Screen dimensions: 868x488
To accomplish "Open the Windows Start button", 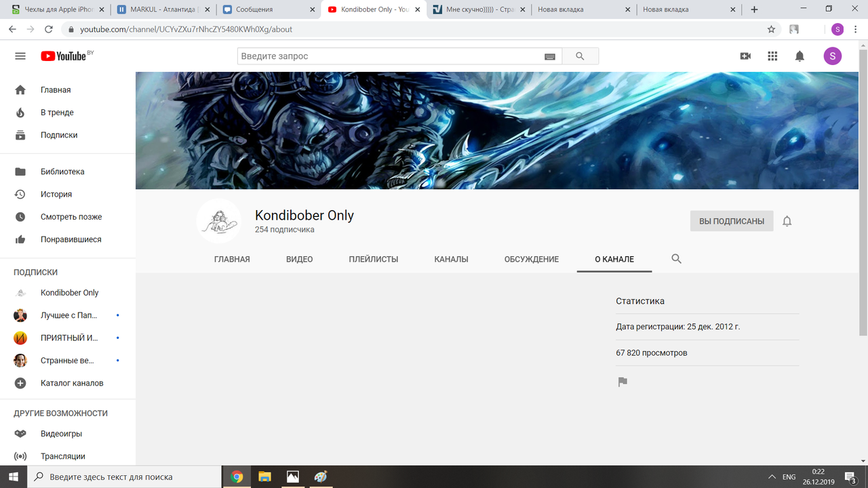I will pos(14,476).
